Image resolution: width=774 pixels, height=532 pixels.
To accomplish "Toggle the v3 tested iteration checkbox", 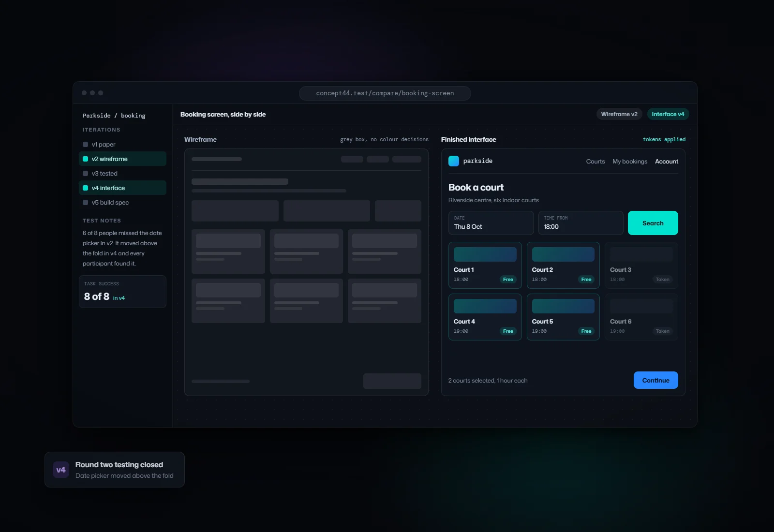I will click(x=85, y=174).
